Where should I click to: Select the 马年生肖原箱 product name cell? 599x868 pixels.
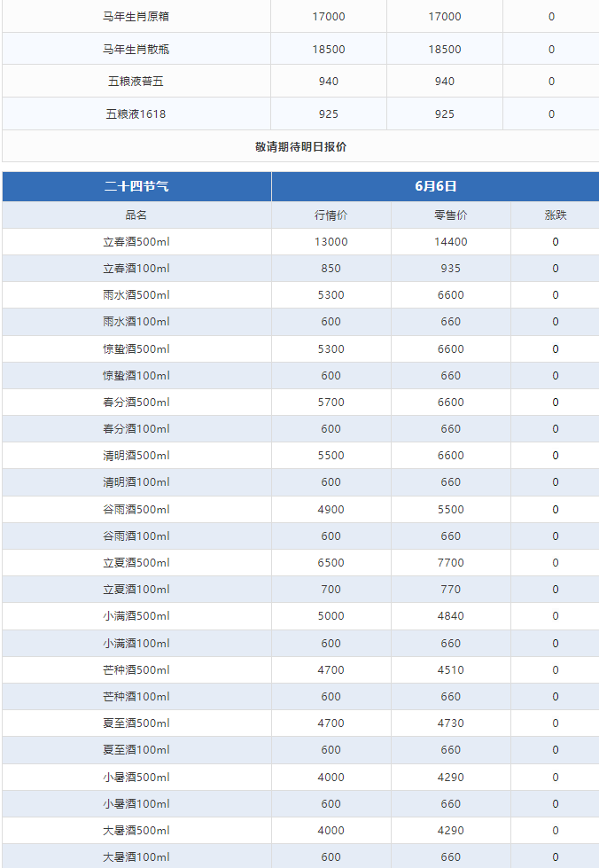136,17
